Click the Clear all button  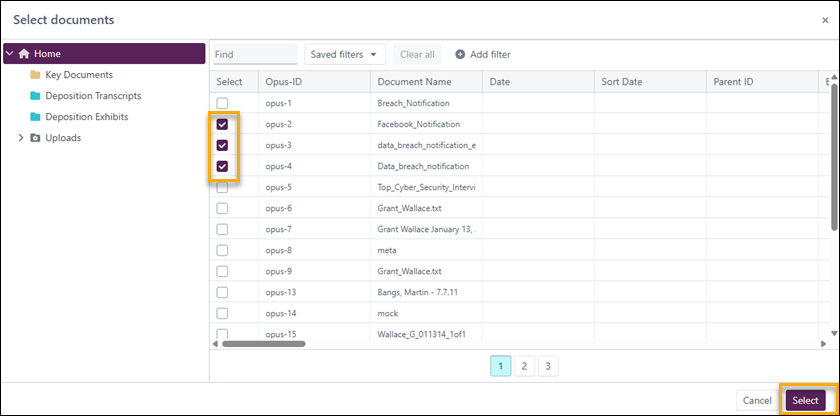coord(417,54)
